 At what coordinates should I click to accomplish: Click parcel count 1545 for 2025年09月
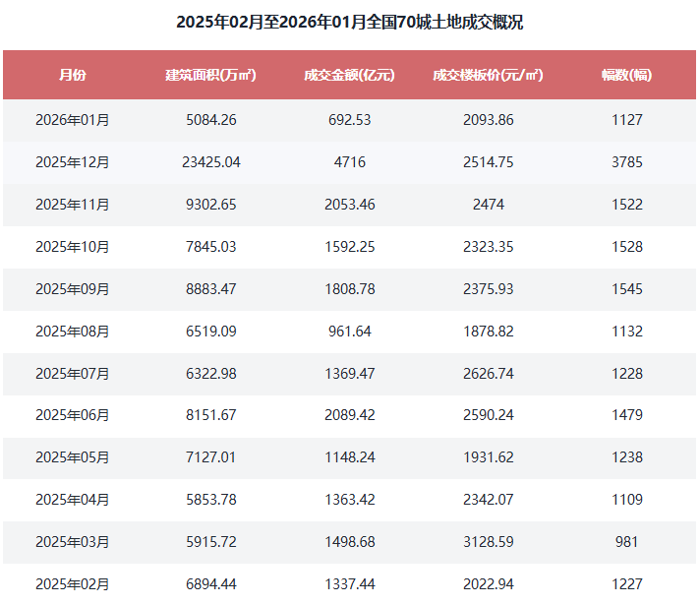[626, 289]
